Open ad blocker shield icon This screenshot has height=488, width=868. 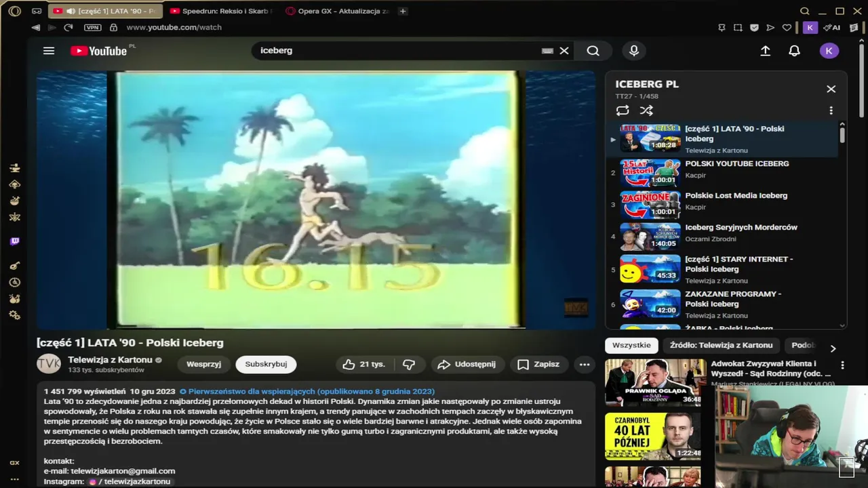click(x=754, y=28)
